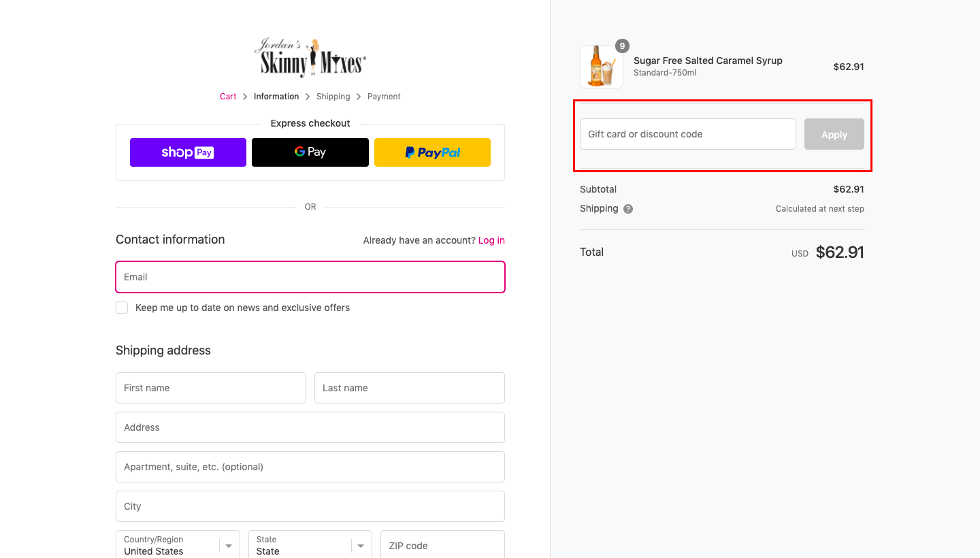This screenshot has width=980, height=558.
Task: Click the 'Standard-750ml' variant text
Action: [x=665, y=73]
